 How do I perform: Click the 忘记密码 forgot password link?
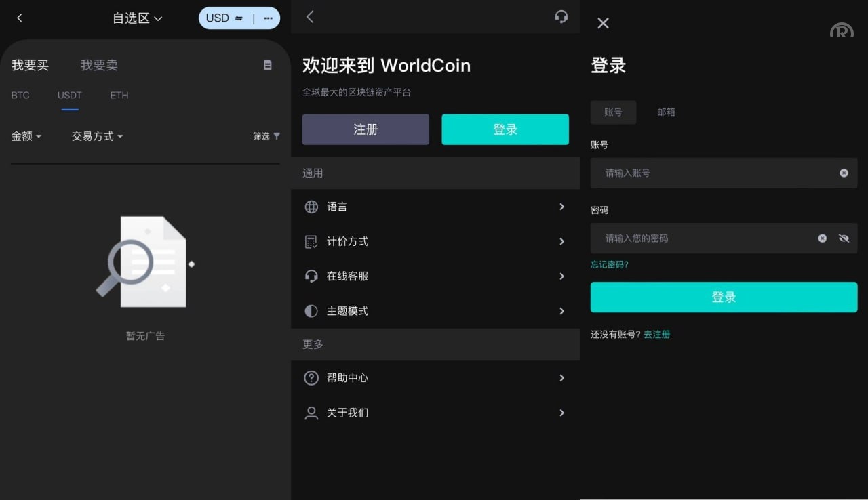(x=609, y=264)
